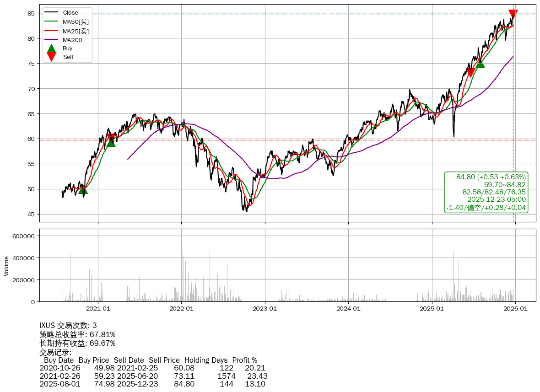This screenshot has height=392, width=540.
Task: Click the 2025-01 x-axis date label
Action: coord(432,309)
